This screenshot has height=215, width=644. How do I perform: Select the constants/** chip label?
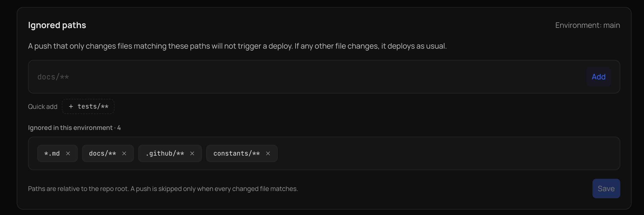(237, 153)
